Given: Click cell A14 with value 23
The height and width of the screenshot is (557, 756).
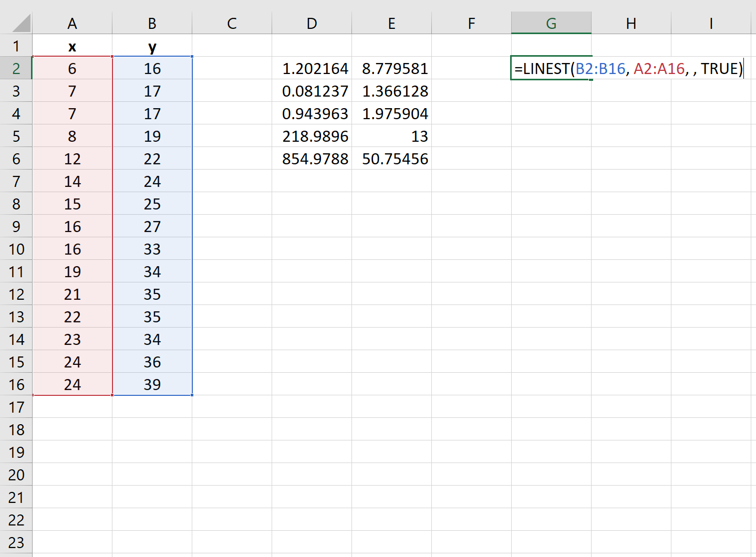Looking at the screenshot, I should click(x=73, y=339).
